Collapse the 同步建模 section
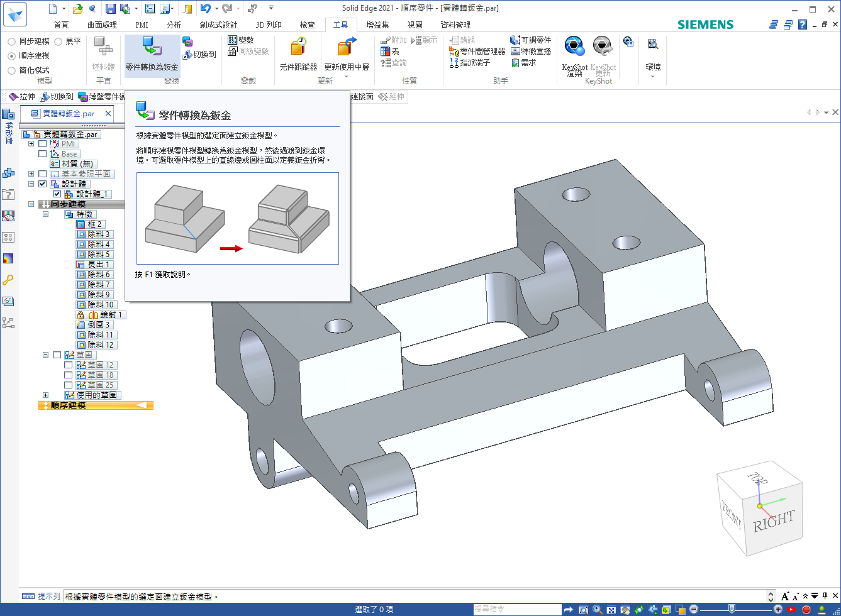The width and height of the screenshot is (841, 616). tap(31, 204)
